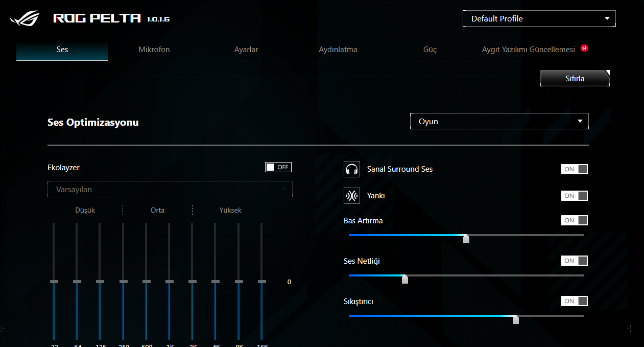Click the 2K equalizer band handle
644x347 pixels.
[193, 282]
